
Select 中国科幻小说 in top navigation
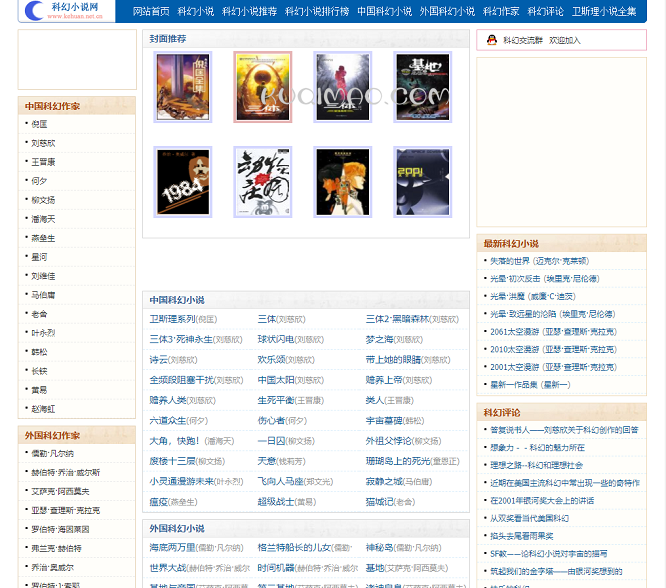click(x=384, y=11)
